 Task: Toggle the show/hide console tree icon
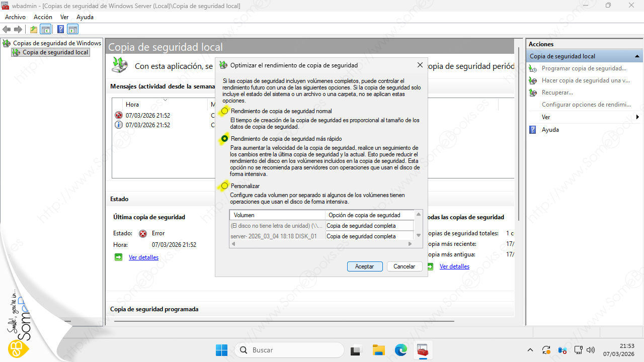pyautogui.click(x=46, y=29)
